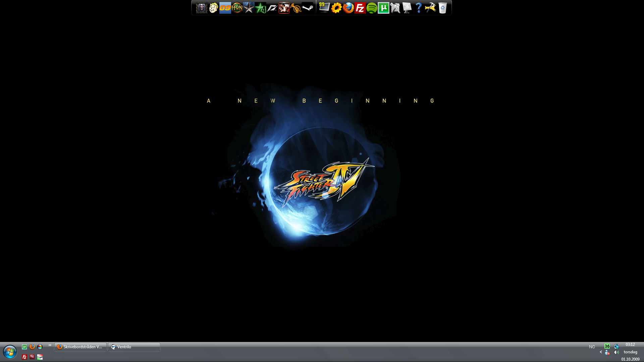Click the weekday text torsdag
Viewport: 644px width, 362px height.
coord(630,352)
